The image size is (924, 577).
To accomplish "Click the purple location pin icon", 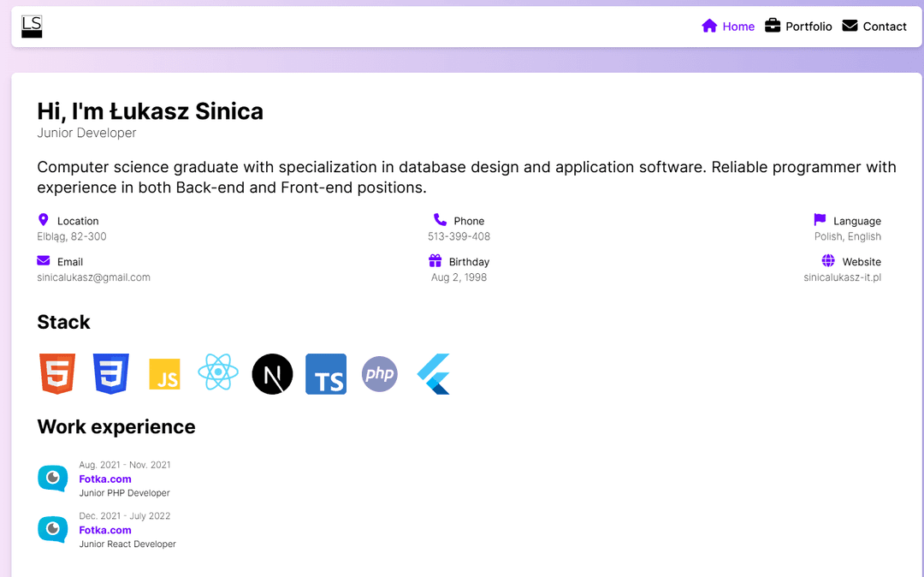I will pos(44,220).
